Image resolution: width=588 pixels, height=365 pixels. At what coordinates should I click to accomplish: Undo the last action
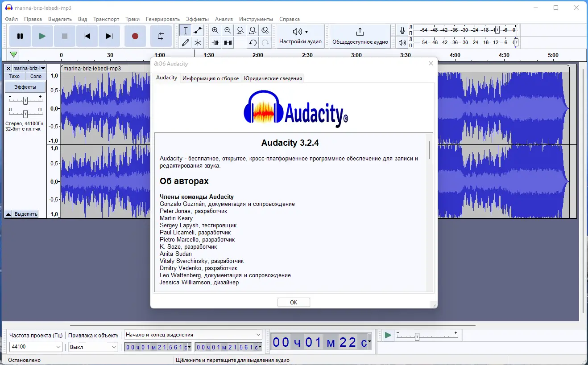pos(253,42)
